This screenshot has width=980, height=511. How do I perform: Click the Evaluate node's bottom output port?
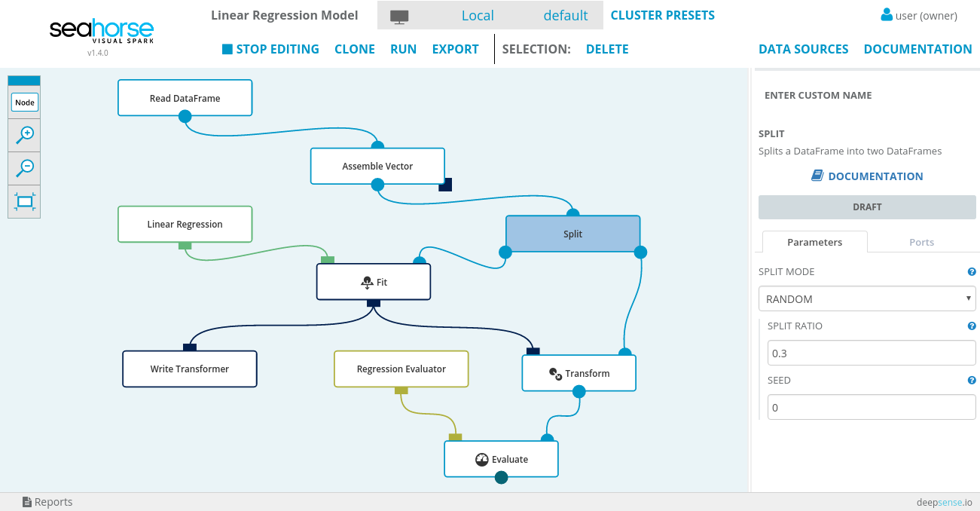point(501,477)
